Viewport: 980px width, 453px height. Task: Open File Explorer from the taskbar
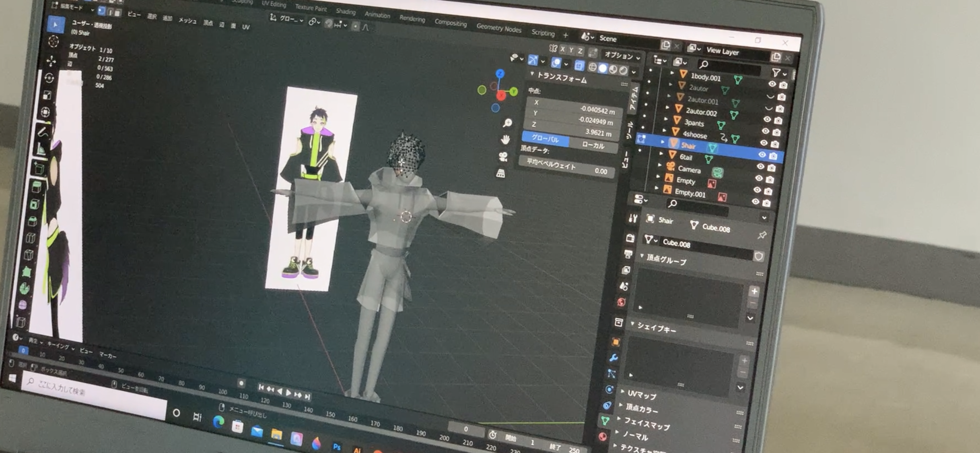pyautogui.click(x=276, y=434)
